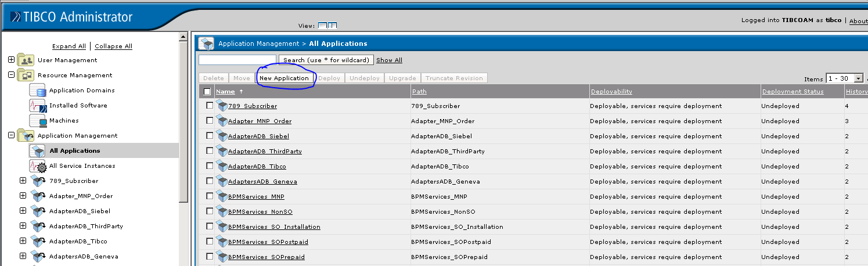Expand the AdapterADB_ThirdParty tree node

[23, 226]
